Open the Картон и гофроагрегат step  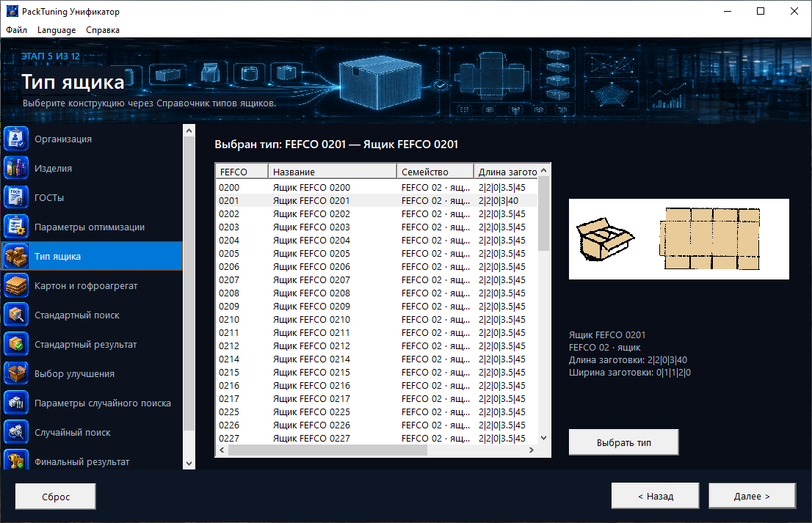93,285
